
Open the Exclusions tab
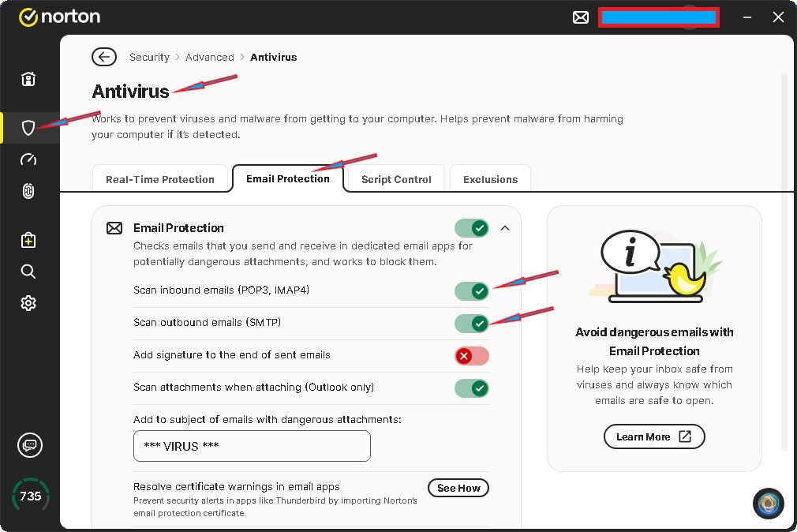(x=490, y=179)
